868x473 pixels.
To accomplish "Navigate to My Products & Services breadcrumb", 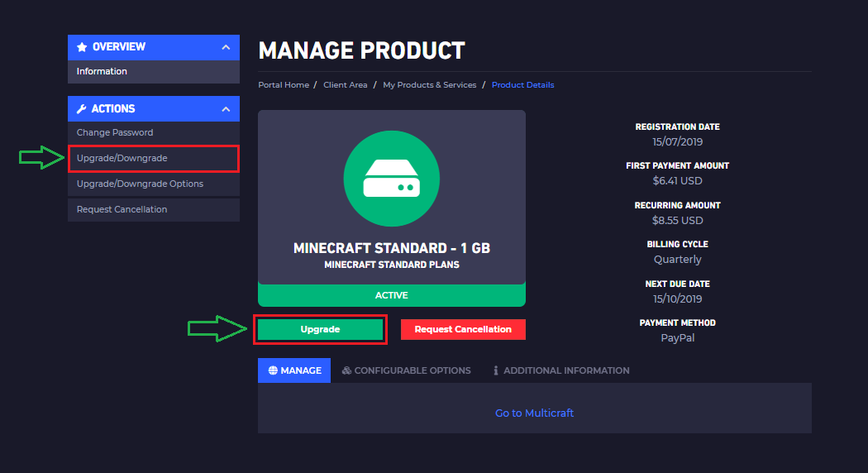I will pyautogui.click(x=429, y=85).
